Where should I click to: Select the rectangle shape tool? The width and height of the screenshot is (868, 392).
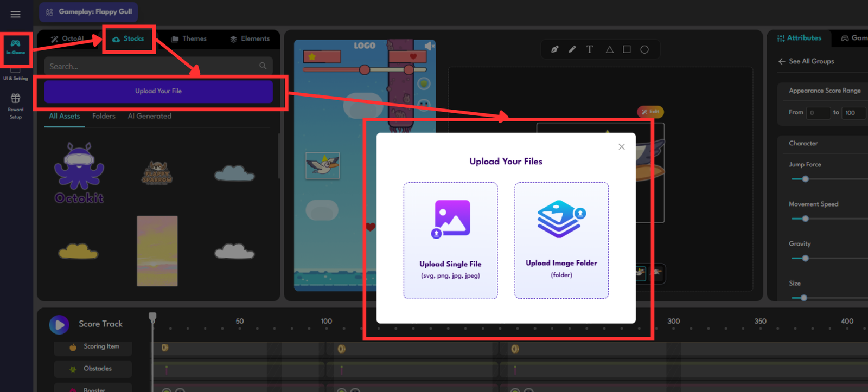(x=627, y=49)
